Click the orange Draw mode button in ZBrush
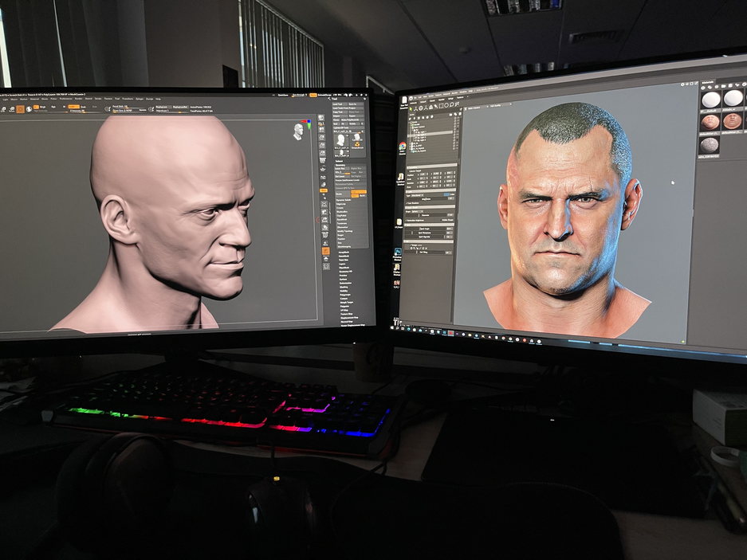Viewport: 747px width, 560px height. tap(21, 109)
